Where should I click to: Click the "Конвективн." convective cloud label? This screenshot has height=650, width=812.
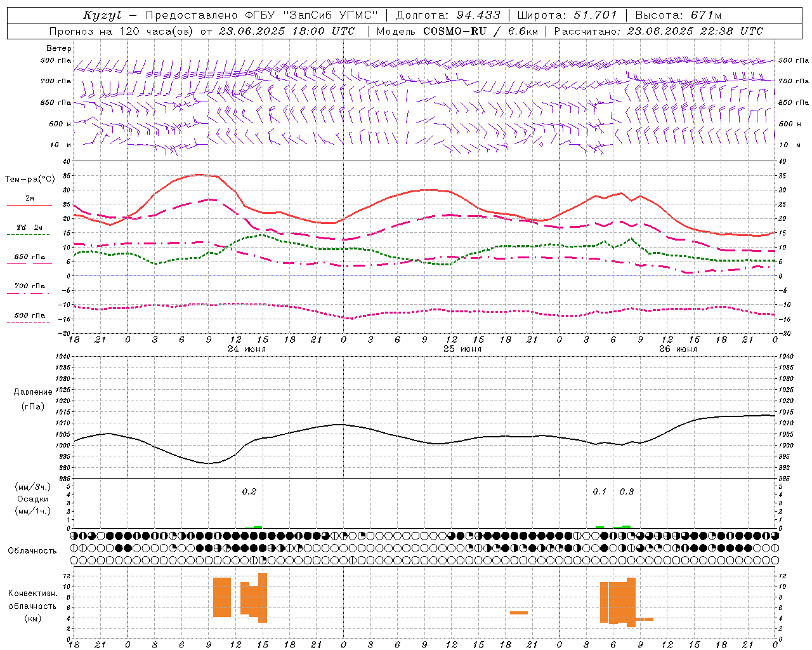point(33,594)
